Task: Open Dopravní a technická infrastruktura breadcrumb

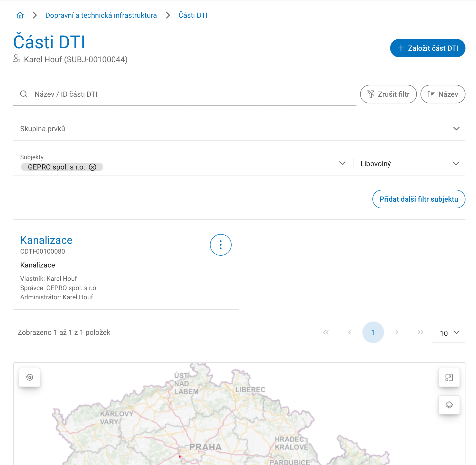Action: (101, 15)
